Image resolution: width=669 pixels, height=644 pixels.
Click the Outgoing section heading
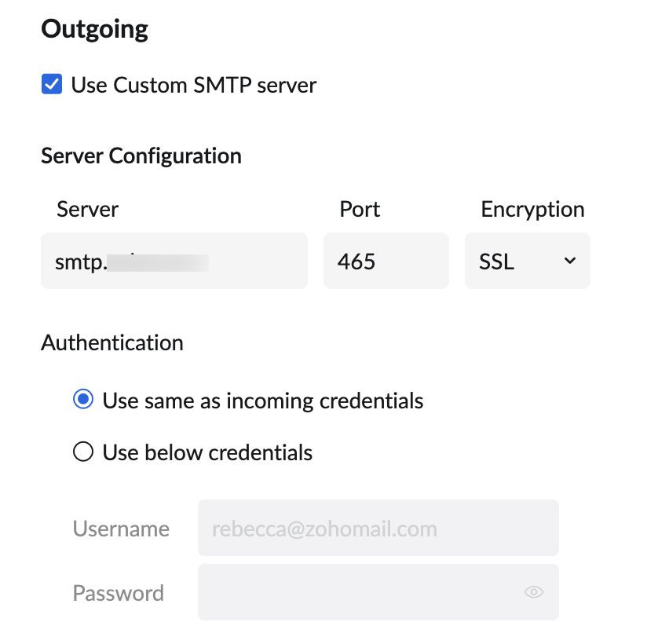pyautogui.click(x=94, y=30)
